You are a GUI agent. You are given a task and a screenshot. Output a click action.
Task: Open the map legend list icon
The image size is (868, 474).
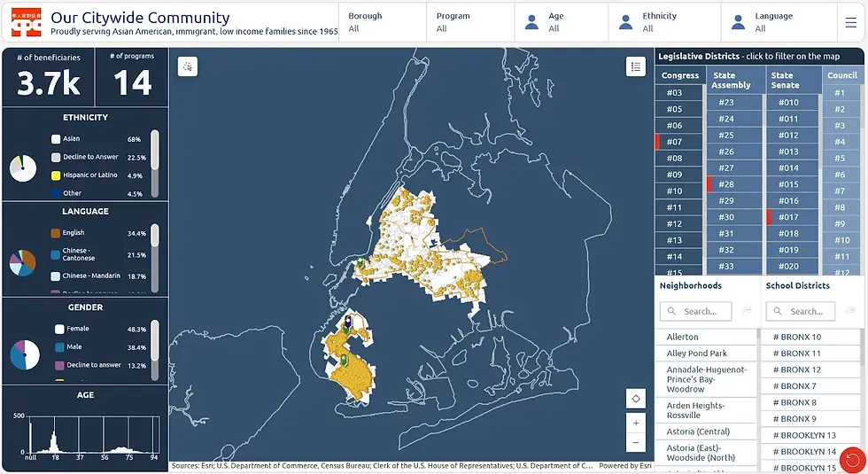[x=636, y=66]
